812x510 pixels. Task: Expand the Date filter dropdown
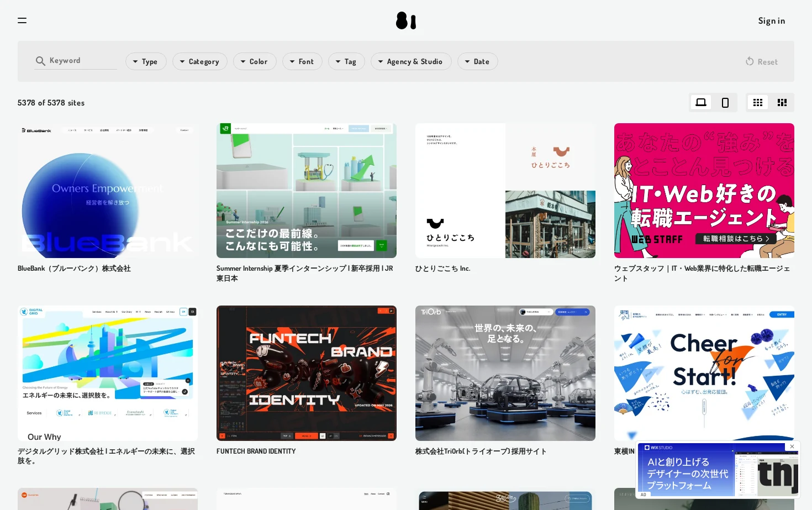(478, 61)
